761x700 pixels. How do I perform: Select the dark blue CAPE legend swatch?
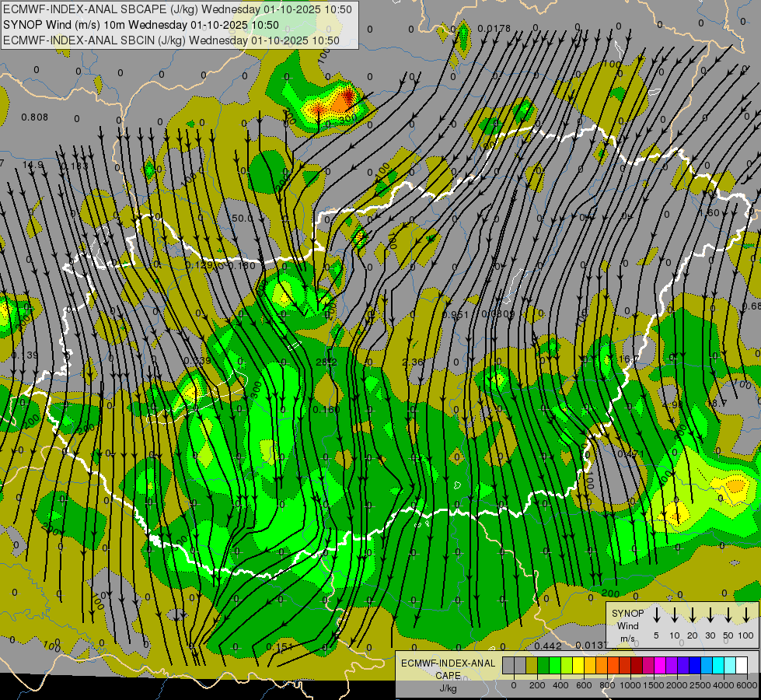pyautogui.click(x=696, y=665)
